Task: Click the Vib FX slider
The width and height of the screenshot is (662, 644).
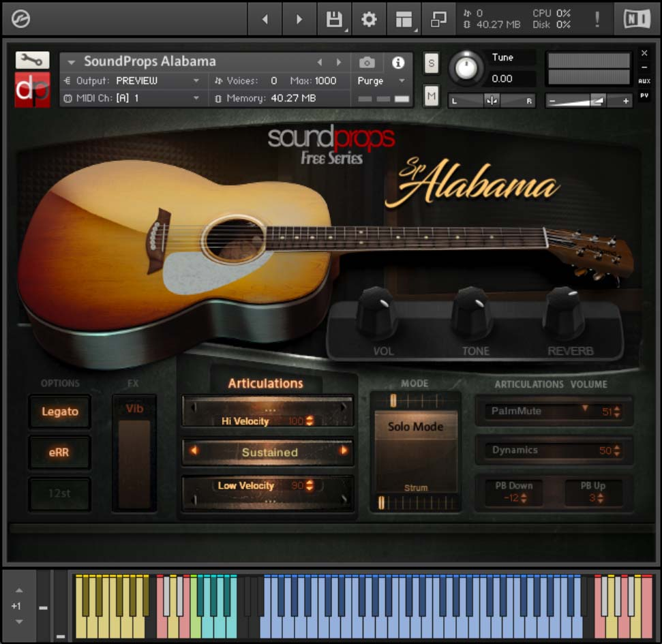Action: (x=134, y=463)
